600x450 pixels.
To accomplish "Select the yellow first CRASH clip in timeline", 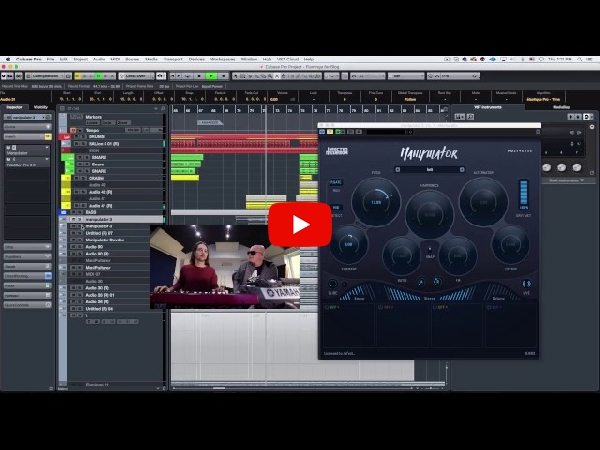I will [185, 178].
